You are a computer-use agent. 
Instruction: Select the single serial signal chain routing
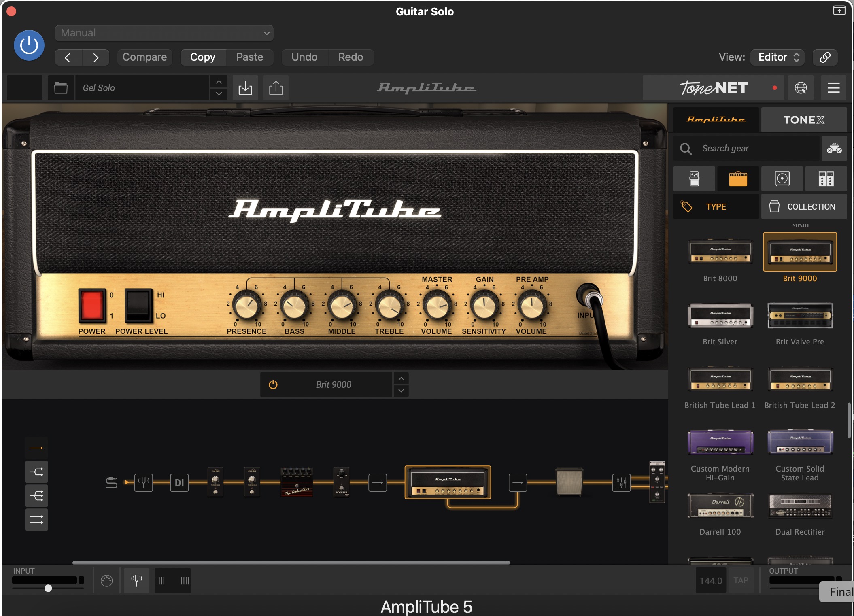[36, 448]
